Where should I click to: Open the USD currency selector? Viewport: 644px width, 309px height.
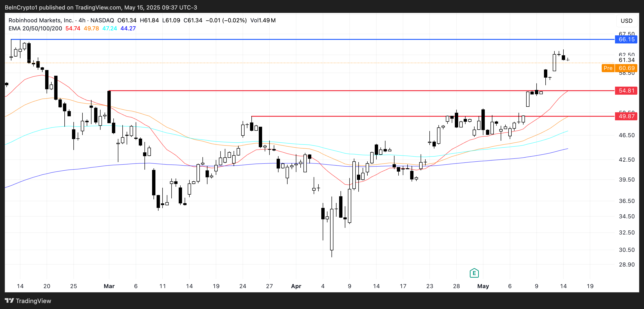click(626, 21)
